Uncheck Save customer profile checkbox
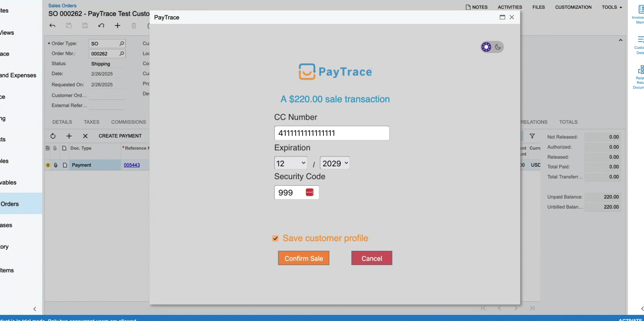Viewport: 644px width, 321px height. (275, 238)
